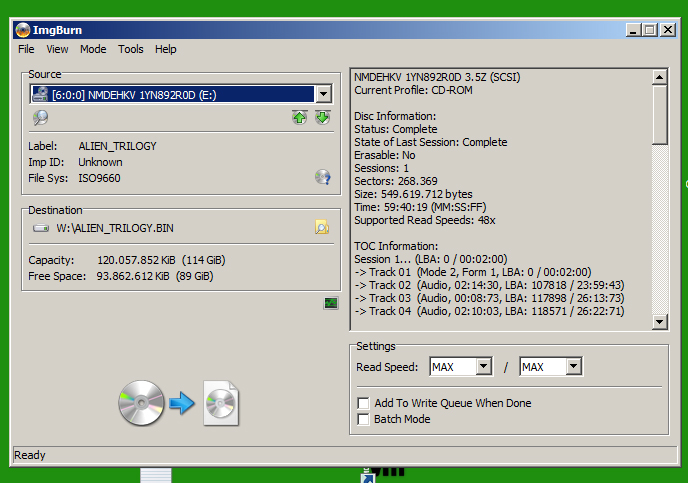688x483 pixels.
Task: Click the destination path W:\ALIEN_TRILOGY.BIN
Action: (x=115, y=228)
